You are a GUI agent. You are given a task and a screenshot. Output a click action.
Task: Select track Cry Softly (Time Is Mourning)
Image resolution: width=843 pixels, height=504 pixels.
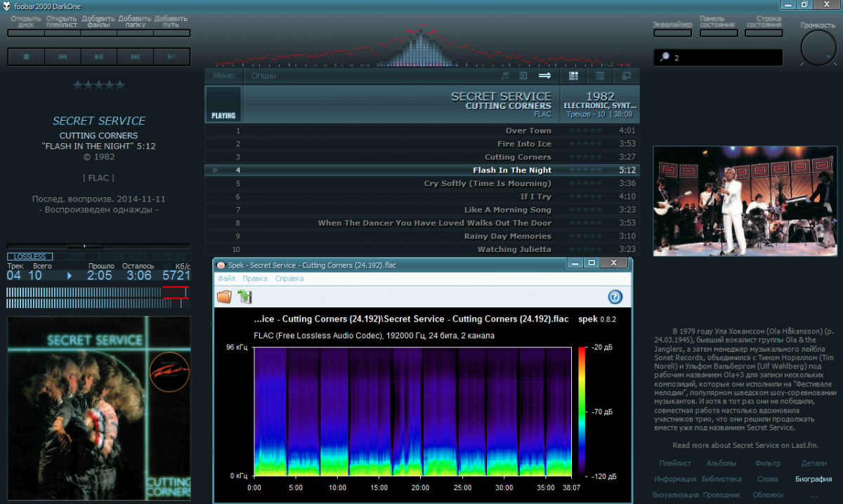pos(422,183)
